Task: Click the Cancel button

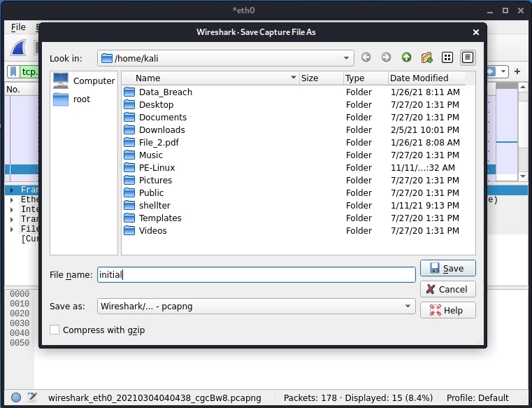Action: (x=448, y=289)
